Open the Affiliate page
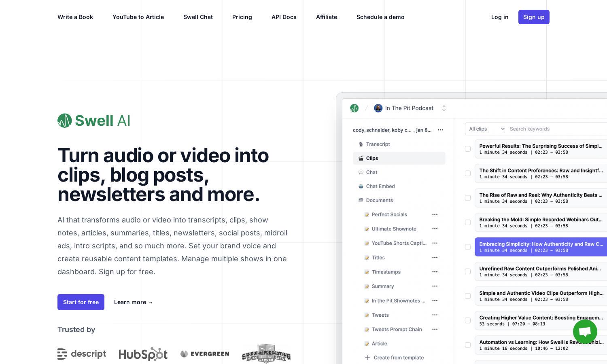Image resolution: width=607 pixels, height=364 pixels. (x=327, y=17)
